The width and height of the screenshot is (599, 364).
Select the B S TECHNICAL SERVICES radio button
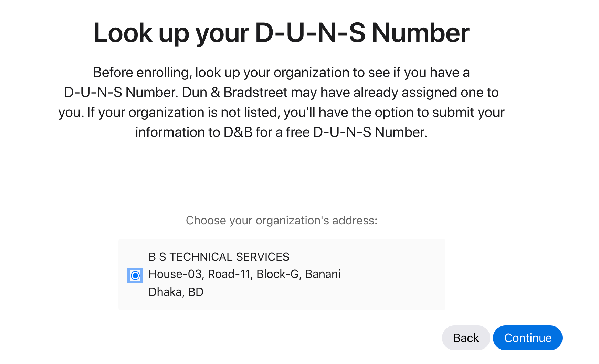click(x=135, y=276)
